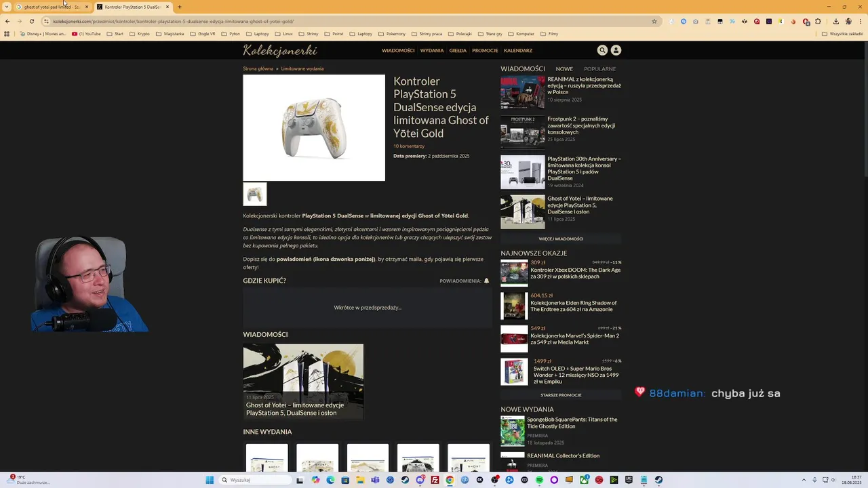Open Epic Games Launcher on the taskbar
868x488 pixels.
(x=629, y=480)
